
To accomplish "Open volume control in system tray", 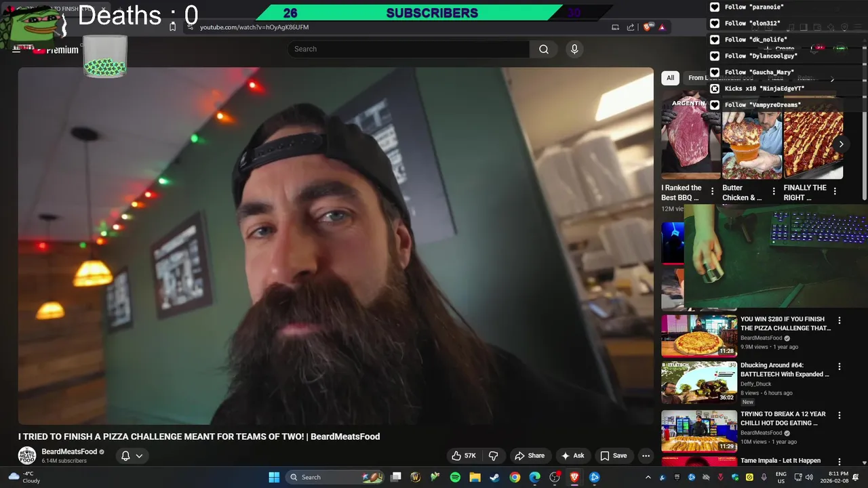I will [x=810, y=477].
